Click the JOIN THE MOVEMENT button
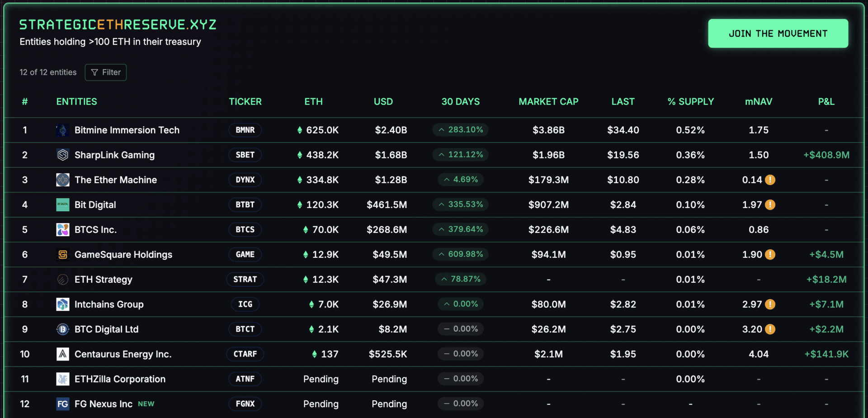This screenshot has width=868, height=418. 778,33
